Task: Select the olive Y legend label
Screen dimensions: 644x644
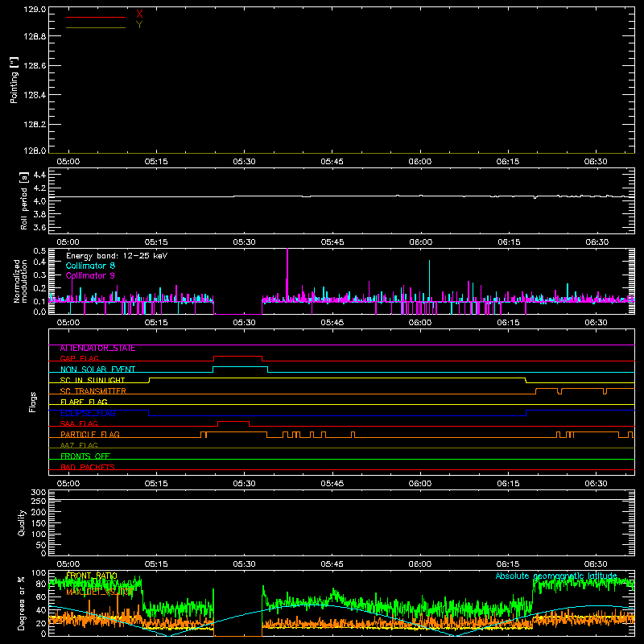Action: tap(139, 25)
